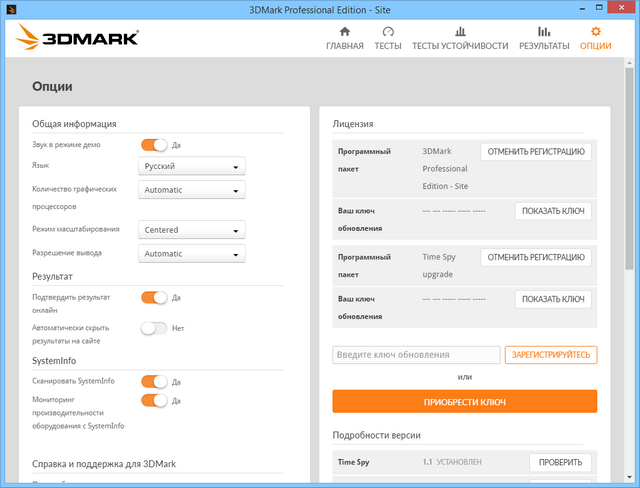Toggle Звук в режиме демо switch

point(154,145)
